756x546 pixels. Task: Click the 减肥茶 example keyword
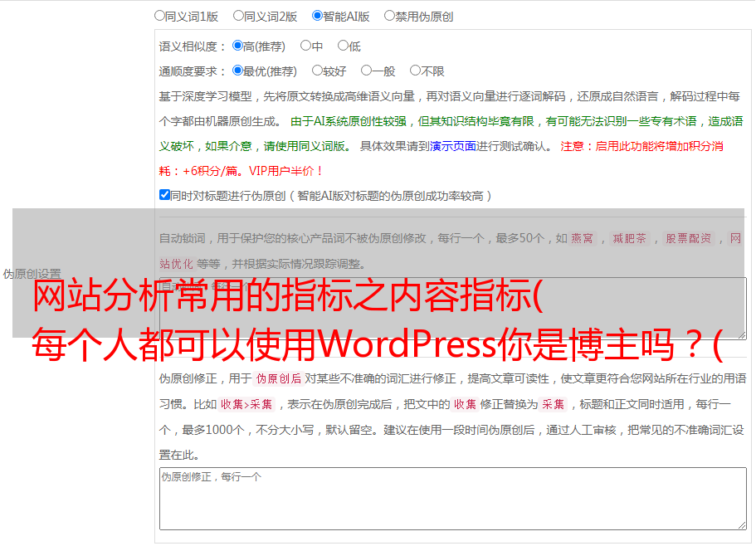coord(630,238)
